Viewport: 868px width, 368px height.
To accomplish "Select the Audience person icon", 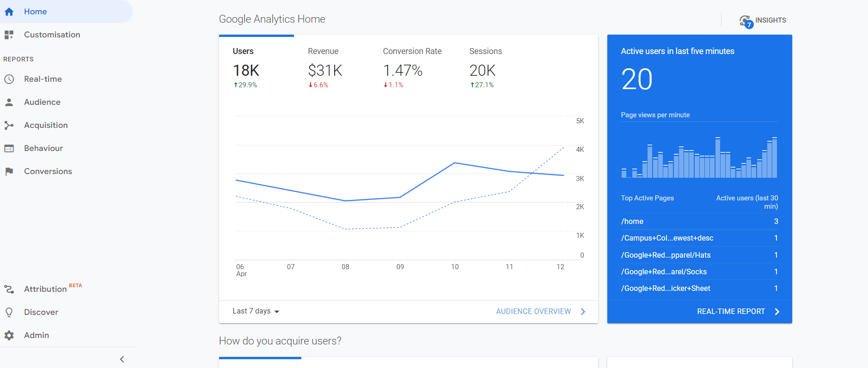I will [9, 102].
